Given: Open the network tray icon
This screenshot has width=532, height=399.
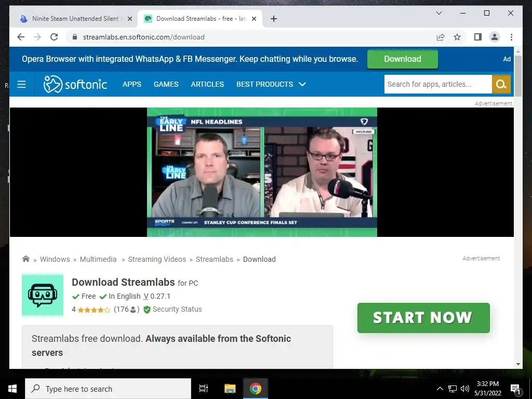Looking at the screenshot, I should [x=453, y=389].
